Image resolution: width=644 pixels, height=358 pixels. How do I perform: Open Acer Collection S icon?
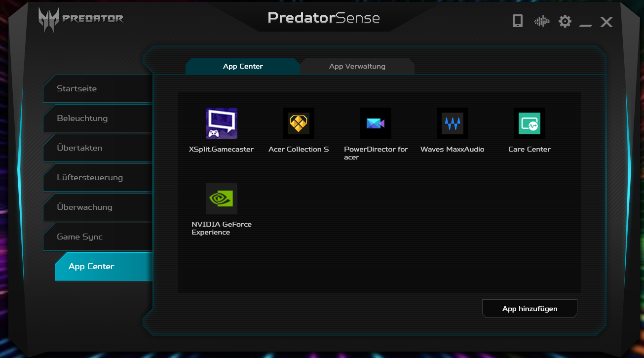point(299,123)
